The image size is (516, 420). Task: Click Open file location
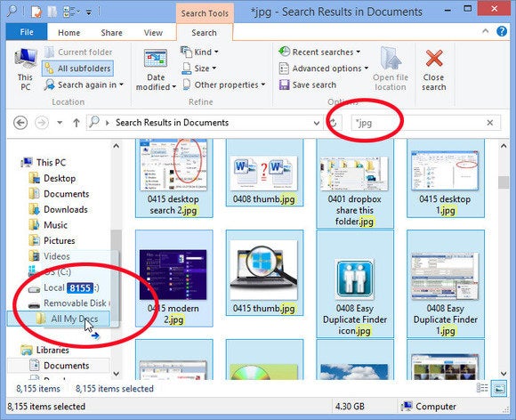391,69
